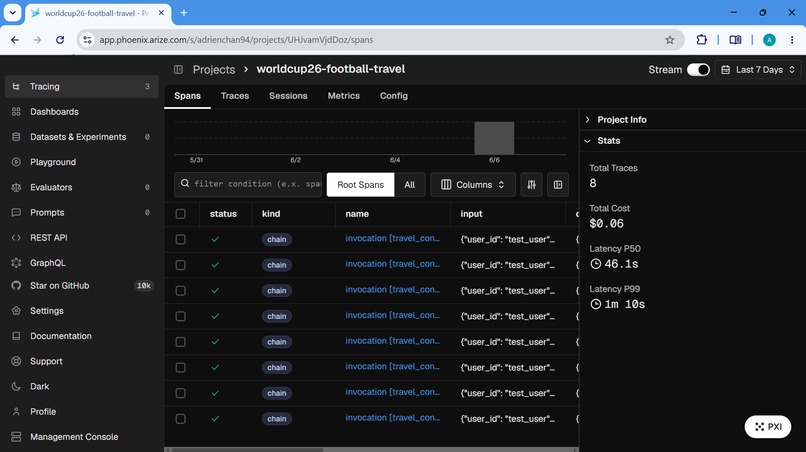This screenshot has width=806, height=452.
Task: Open the Chrome three-dot menu
Action: pos(792,40)
